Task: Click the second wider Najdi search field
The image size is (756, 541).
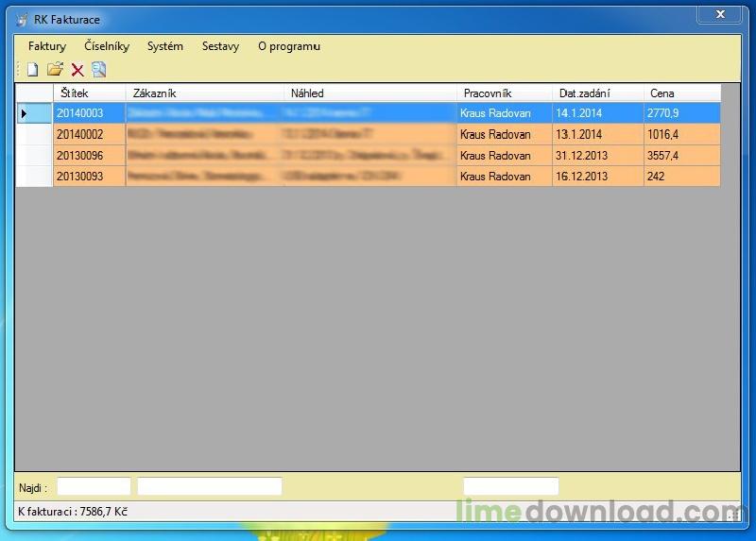Action: click(210, 486)
